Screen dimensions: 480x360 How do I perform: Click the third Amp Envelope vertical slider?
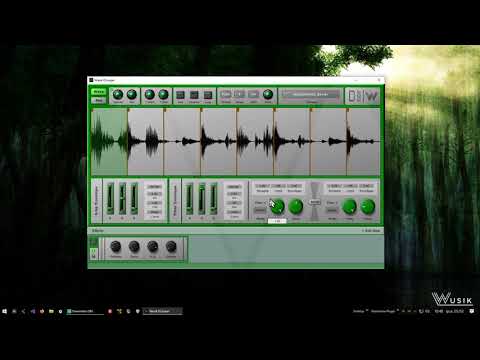pyautogui.click(x=134, y=199)
